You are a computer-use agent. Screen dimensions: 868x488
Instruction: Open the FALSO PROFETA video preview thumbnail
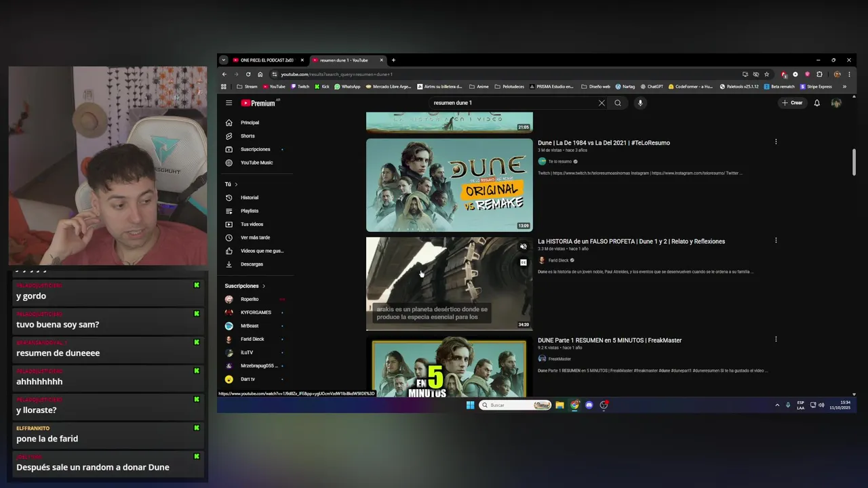coord(450,283)
